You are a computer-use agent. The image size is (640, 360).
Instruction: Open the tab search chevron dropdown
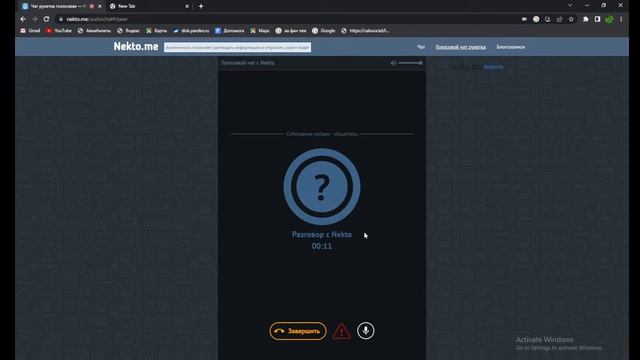[570, 6]
